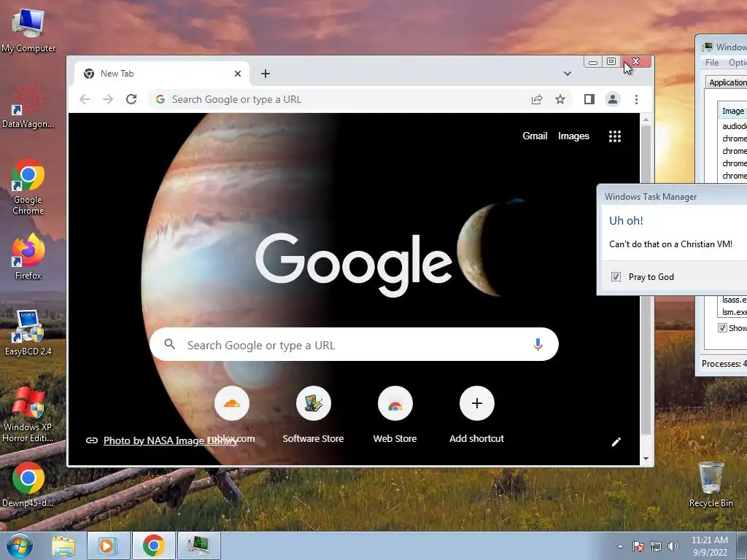747x560 pixels.
Task: Open the Chrome profile avatar menu
Action: pyautogui.click(x=613, y=99)
